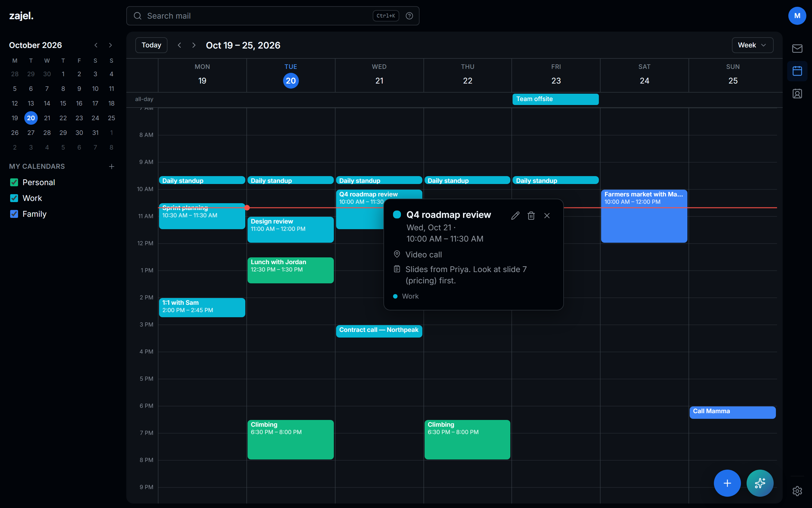Open the M account avatar
Screen dimensions: 812x508
(797, 16)
